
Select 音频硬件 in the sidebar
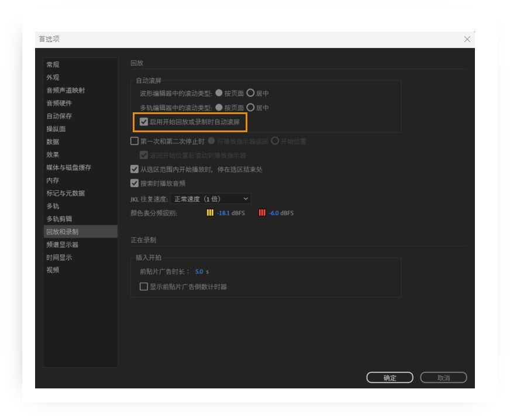click(80, 103)
